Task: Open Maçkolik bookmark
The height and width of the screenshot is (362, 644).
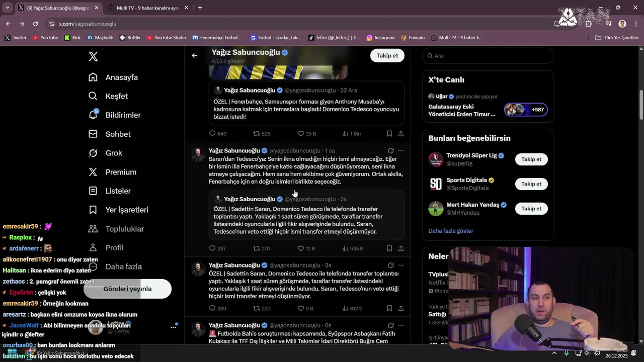Action: pyautogui.click(x=100, y=38)
